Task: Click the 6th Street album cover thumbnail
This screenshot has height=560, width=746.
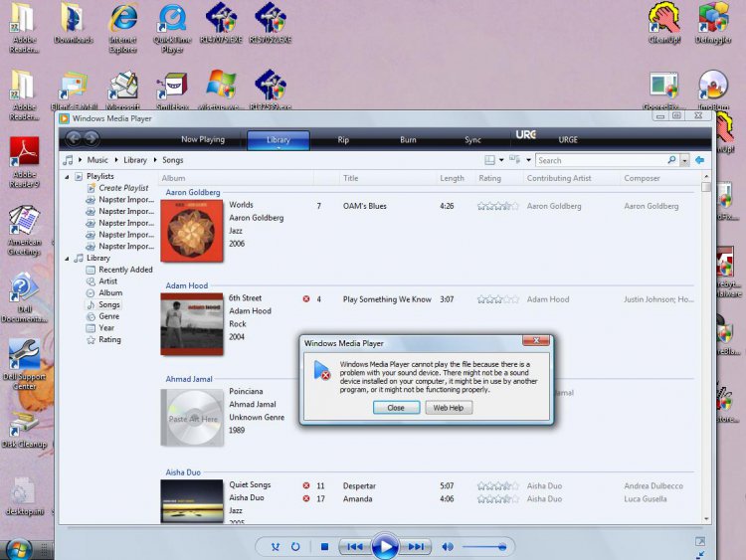Action: coord(192,324)
